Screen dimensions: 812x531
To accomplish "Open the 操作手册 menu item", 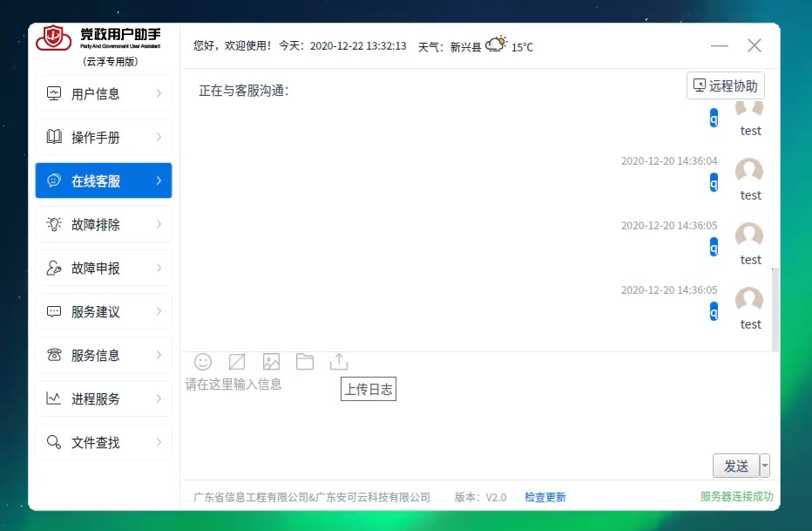I will coord(103,138).
